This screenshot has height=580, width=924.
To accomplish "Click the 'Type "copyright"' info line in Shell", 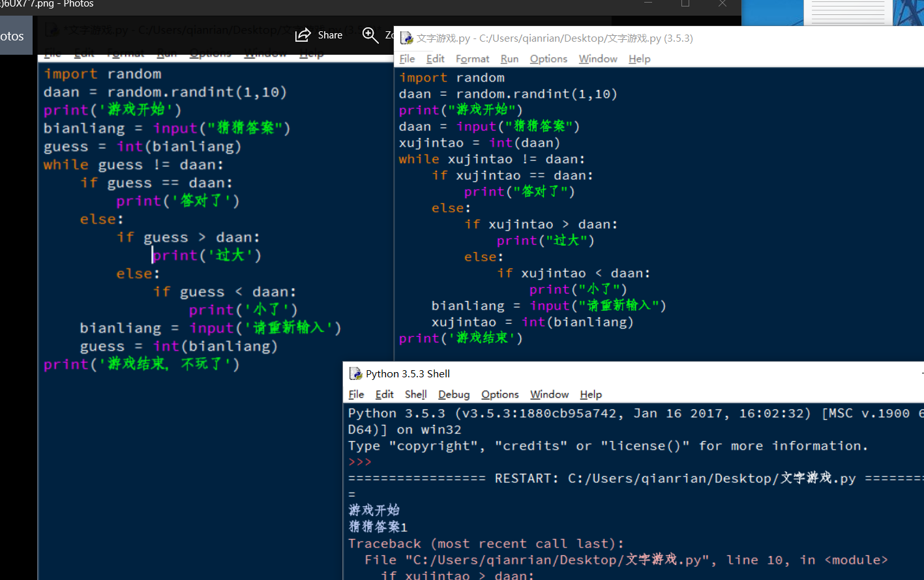I will [608, 446].
